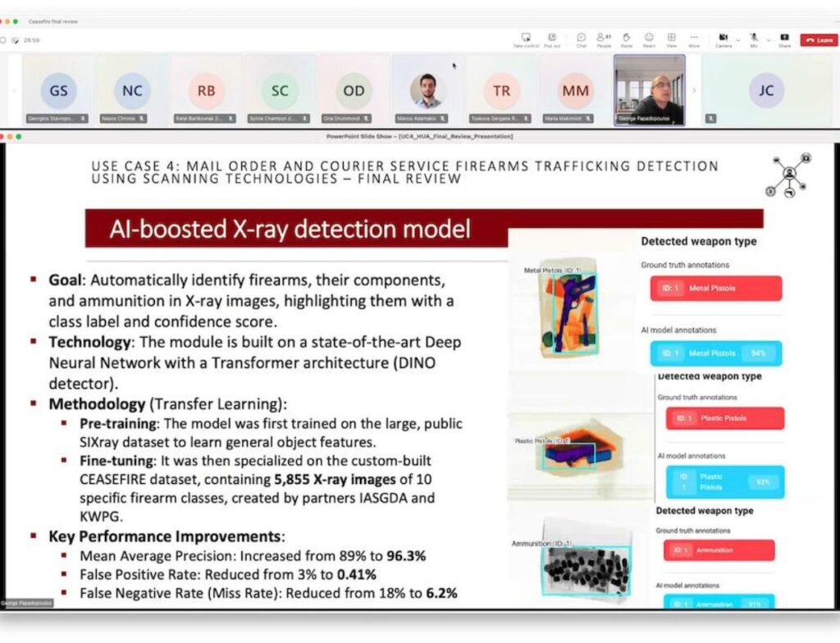Show the People participants list

pyautogui.click(x=604, y=39)
